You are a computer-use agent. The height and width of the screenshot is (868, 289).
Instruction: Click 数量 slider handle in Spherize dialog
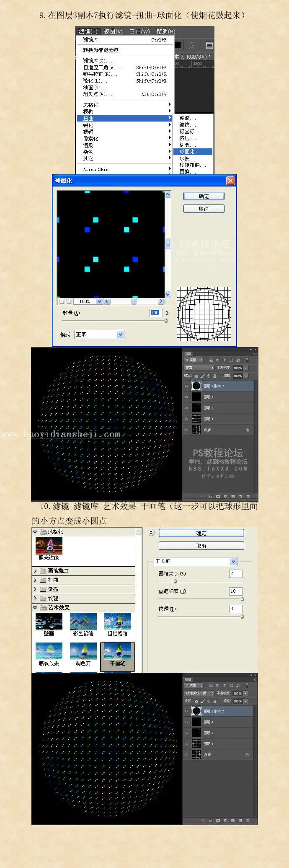pos(166,321)
